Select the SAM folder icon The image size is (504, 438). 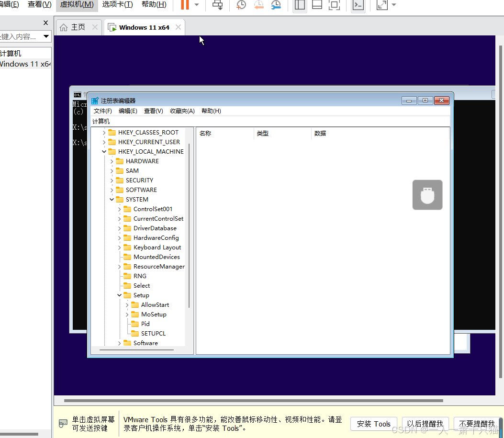(120, 170)
